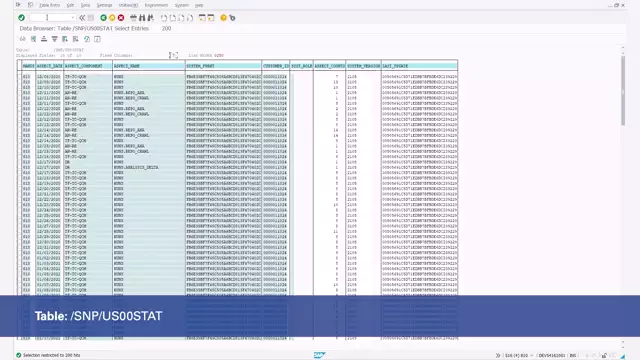Click the status message 'Selection restricted to 200 hits'
640x360 pixels.
tap(51, 356)
